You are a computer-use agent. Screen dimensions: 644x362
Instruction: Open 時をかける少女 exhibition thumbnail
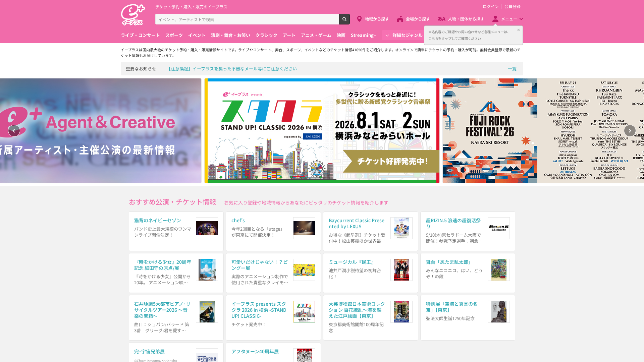point(207,270)
